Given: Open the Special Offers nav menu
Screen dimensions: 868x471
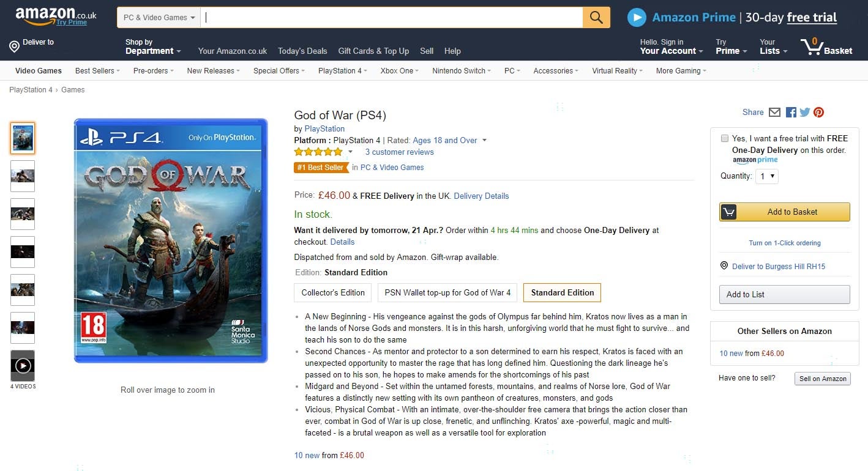Looking at the screenshot, I should (x=279, y=71).
